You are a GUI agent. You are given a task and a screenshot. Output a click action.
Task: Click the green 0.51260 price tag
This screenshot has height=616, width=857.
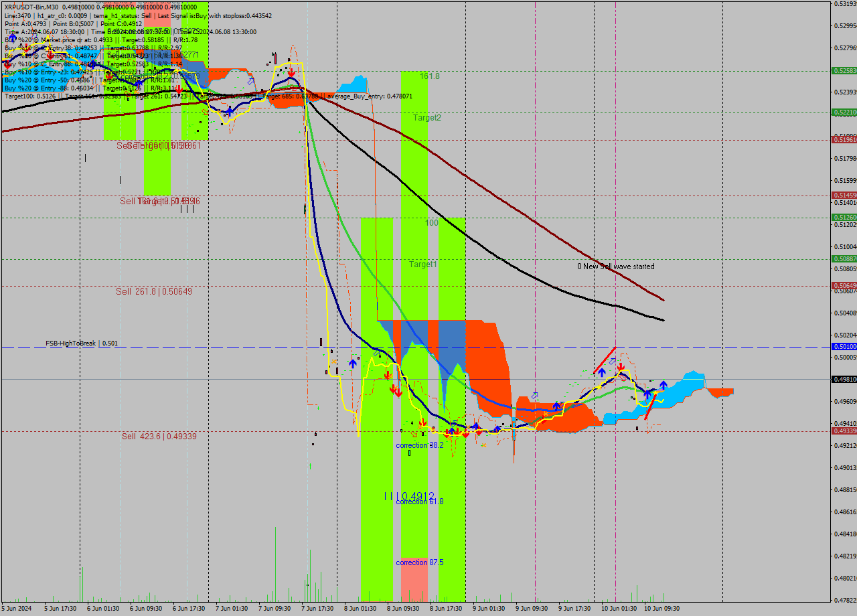[x=844, y=217]
